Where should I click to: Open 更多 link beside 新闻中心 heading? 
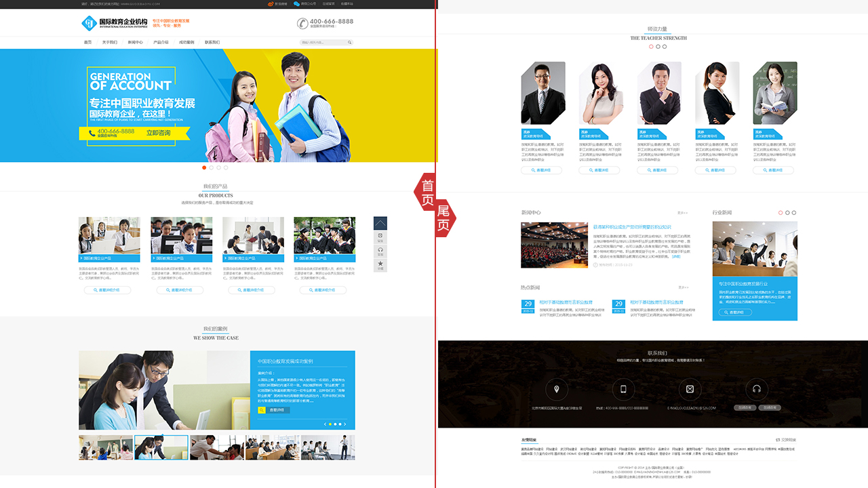pyautogui.click(x=682, y=213)
